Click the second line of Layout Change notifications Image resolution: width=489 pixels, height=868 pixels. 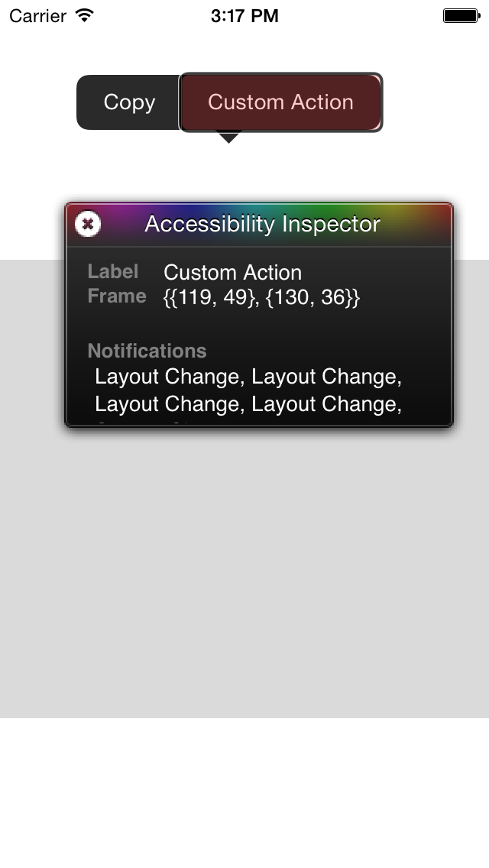click(x=248, y=404)
